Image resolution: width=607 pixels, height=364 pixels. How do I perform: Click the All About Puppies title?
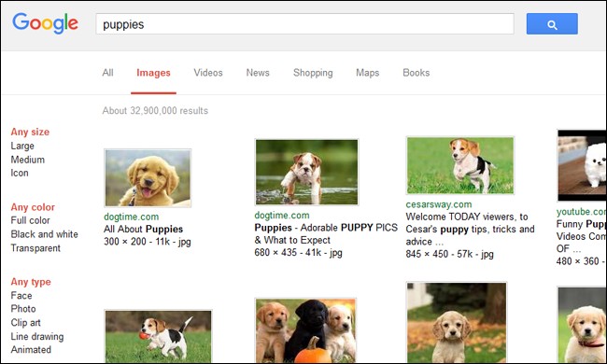pyautogui.click(x=143, y=229)
